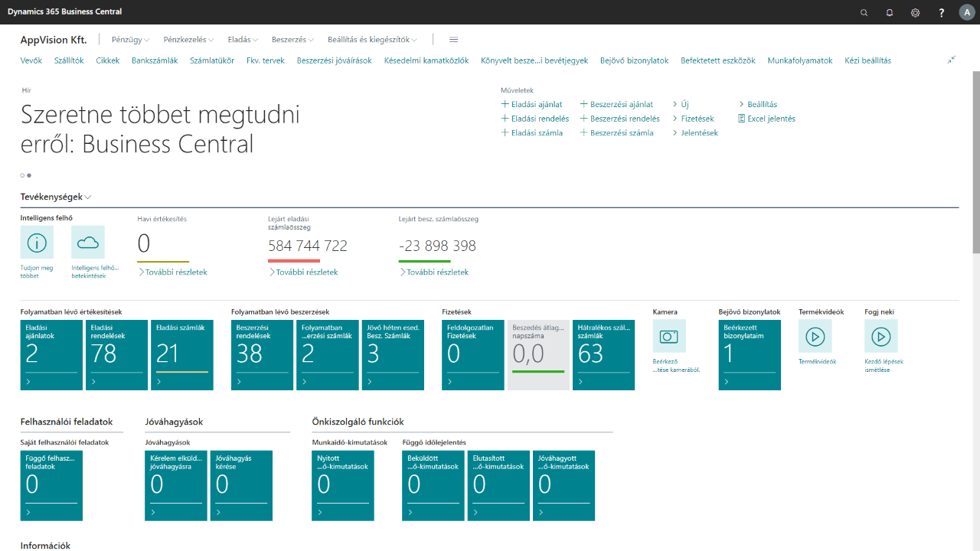The width and height of the screenshot is (980, 551).
Task: Play the Termékvideók video icon
Action: tap(815, 336)
